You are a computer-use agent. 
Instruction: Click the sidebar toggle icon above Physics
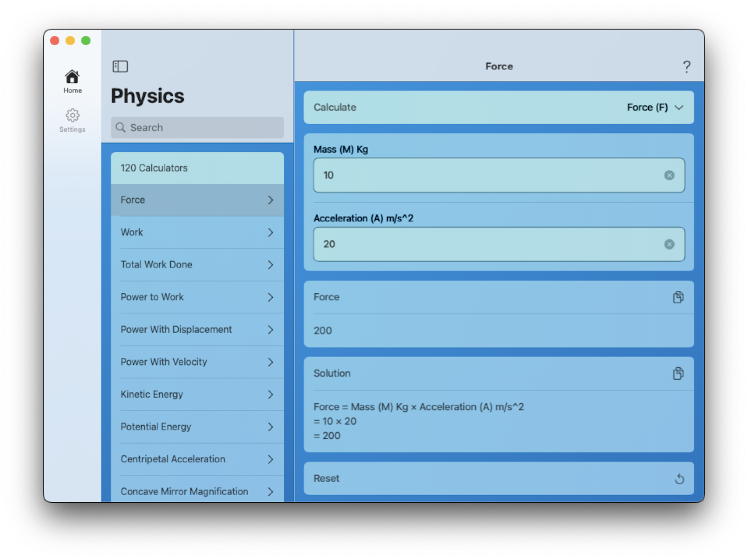point(121,66)
